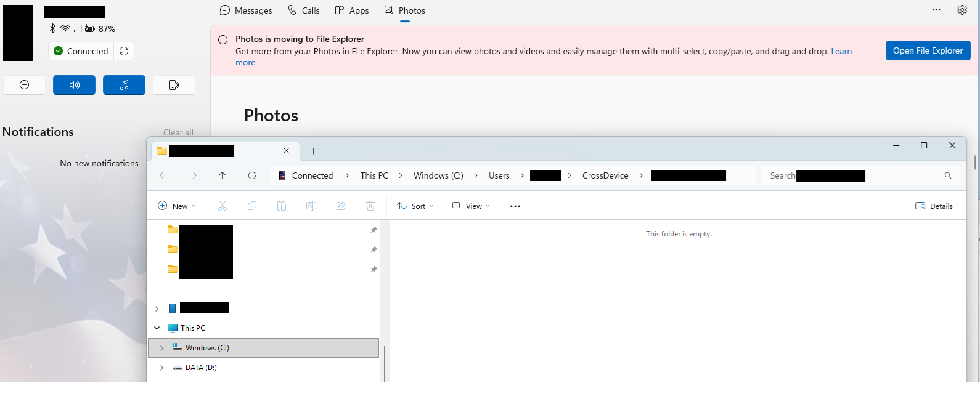Expand Windows (C:) tree node
This screenshot has height=399, width=980.
point(162,348)
